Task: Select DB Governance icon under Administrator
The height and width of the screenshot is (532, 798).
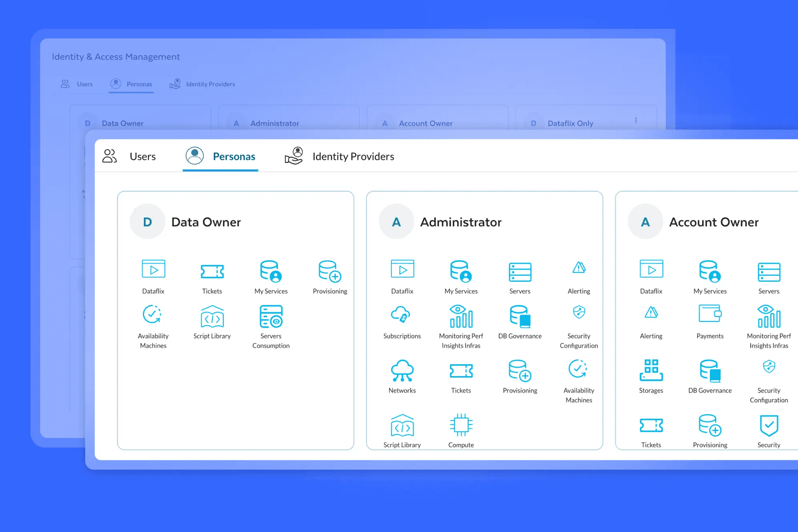Action: click(x=520, y=316)
